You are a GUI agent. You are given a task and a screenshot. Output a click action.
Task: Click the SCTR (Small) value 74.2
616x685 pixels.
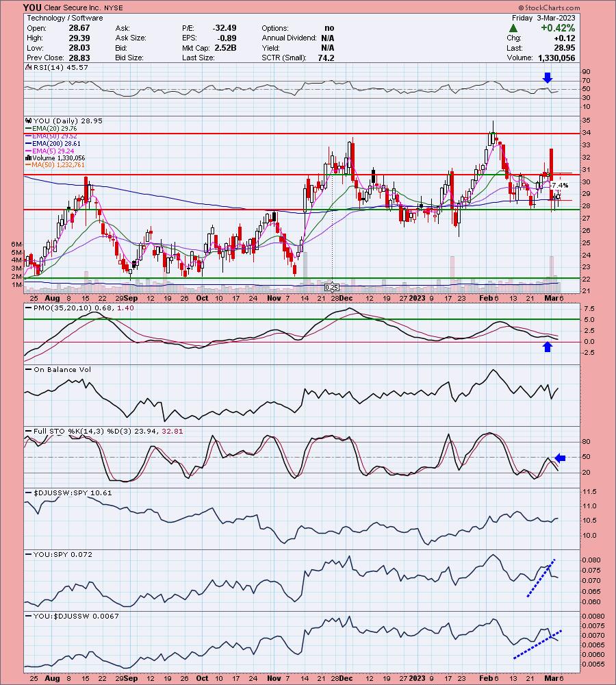[326, 58]
